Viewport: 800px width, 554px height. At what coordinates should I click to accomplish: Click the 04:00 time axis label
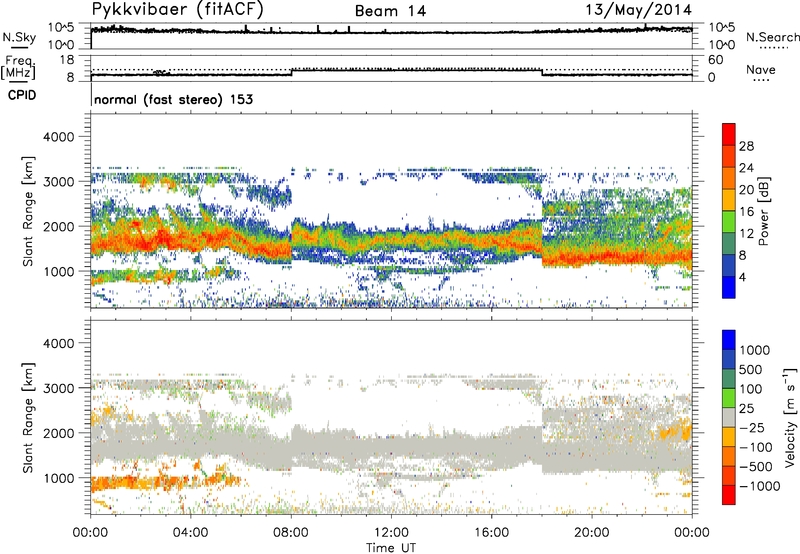[x=190, y=533]
